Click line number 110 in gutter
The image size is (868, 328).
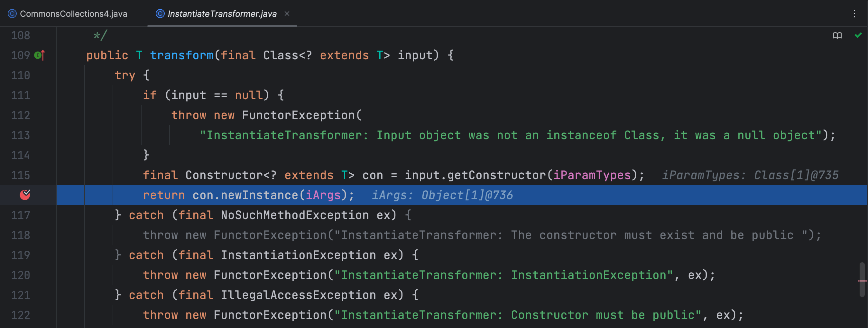click(x=21, y=75)
